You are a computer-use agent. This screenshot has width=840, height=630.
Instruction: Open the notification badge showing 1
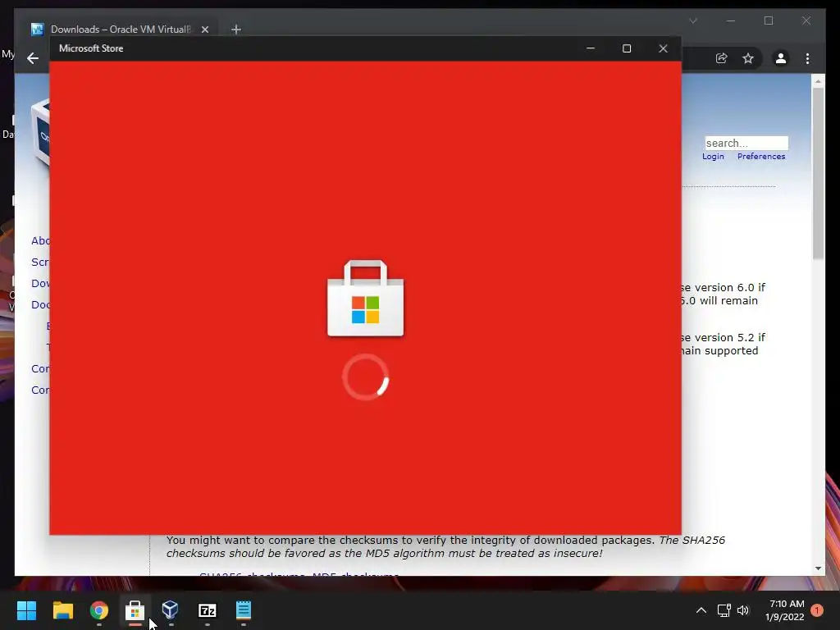817,610
